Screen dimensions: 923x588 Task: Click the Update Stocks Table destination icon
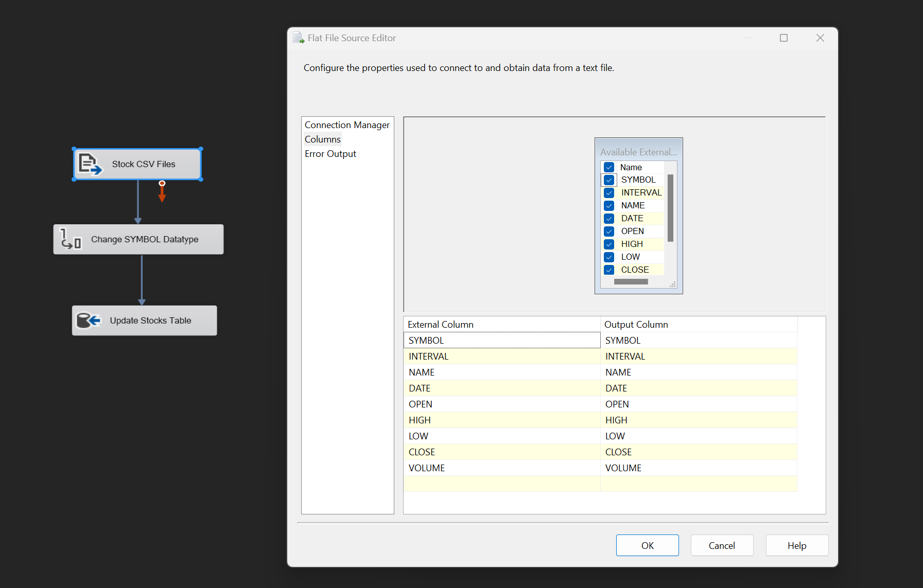[89, 320]
